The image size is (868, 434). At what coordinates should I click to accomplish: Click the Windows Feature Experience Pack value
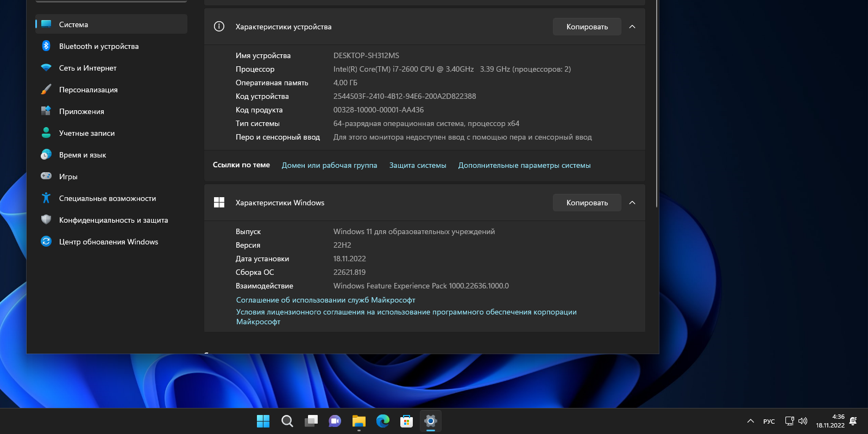pos(421,286)
